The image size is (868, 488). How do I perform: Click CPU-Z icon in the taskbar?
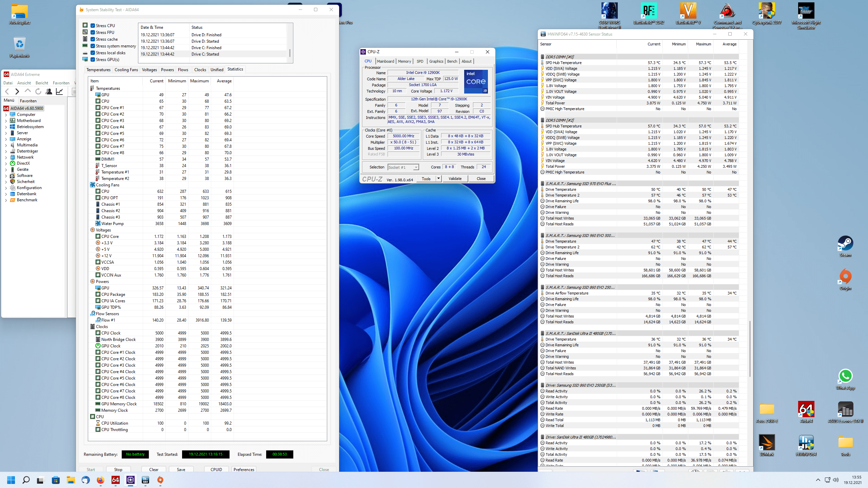point(131,480)
